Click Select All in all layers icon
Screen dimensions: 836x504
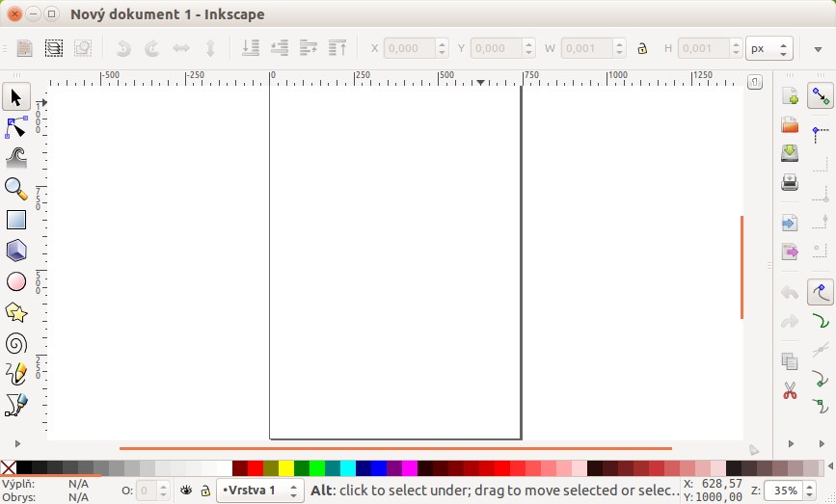pyautogui.click(x=54, y=48)
